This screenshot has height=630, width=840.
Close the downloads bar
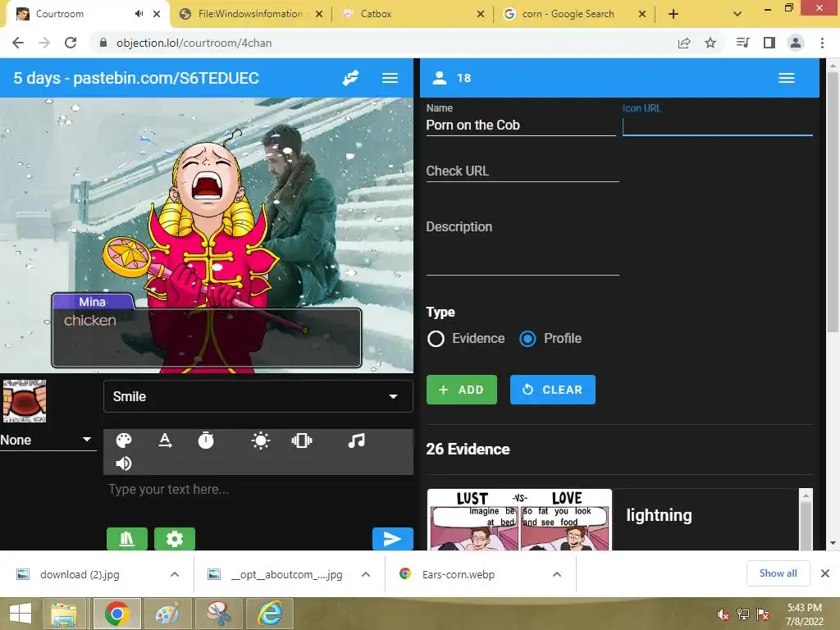click(x=825, y=573)
